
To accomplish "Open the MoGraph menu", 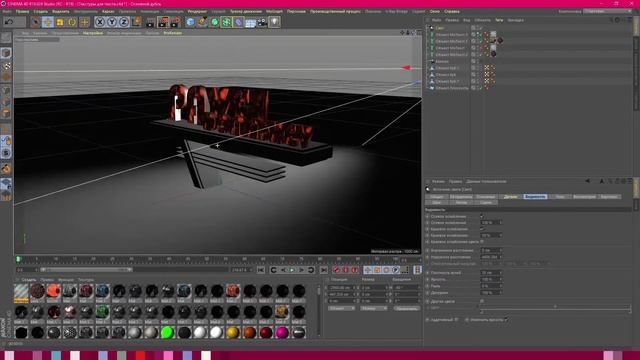I will pyautogui.click(x=274, y=11).
